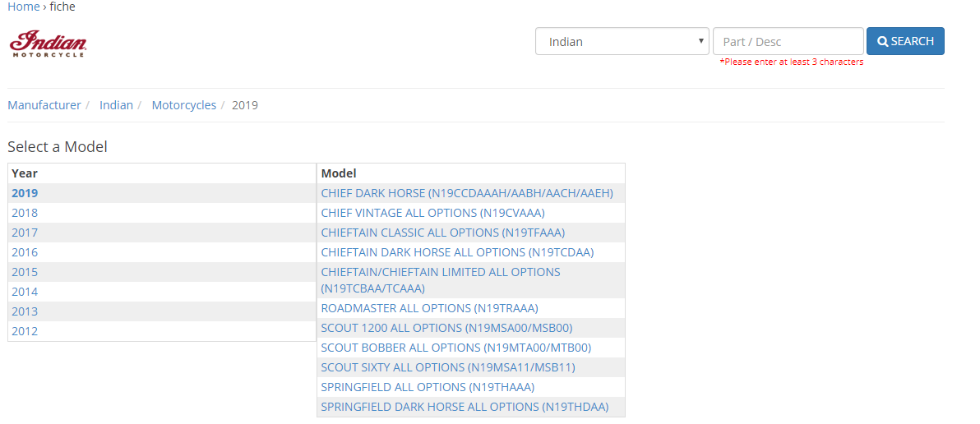Go to Home breadcrumb link
The image size is (980, 424).
click(23, 7)
